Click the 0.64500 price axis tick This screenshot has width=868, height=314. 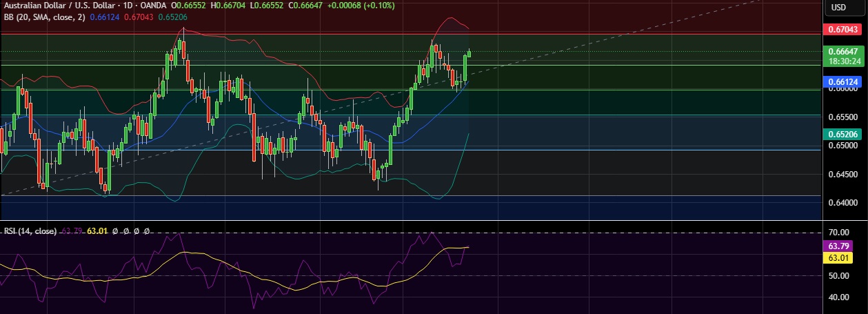click(x=842, y=174)
